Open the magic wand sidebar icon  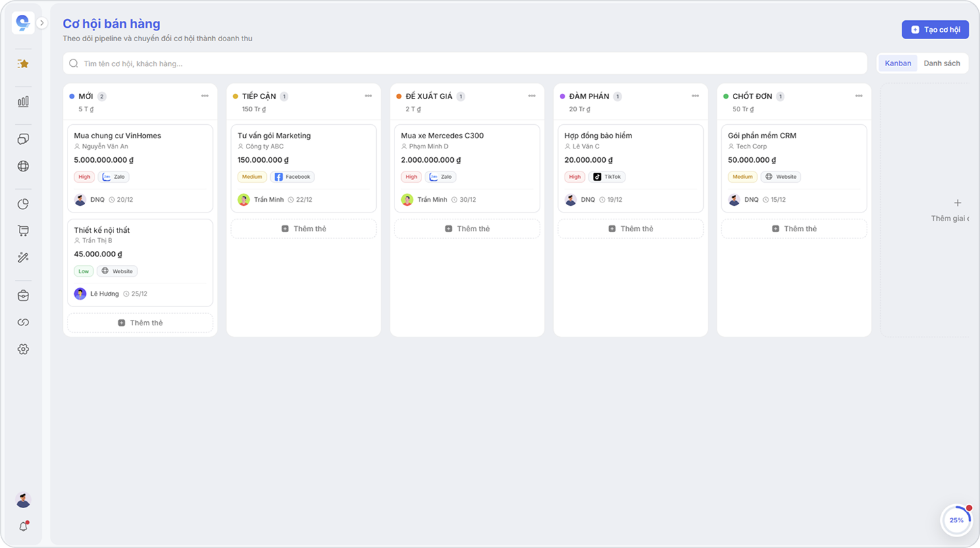coord(23,258)
